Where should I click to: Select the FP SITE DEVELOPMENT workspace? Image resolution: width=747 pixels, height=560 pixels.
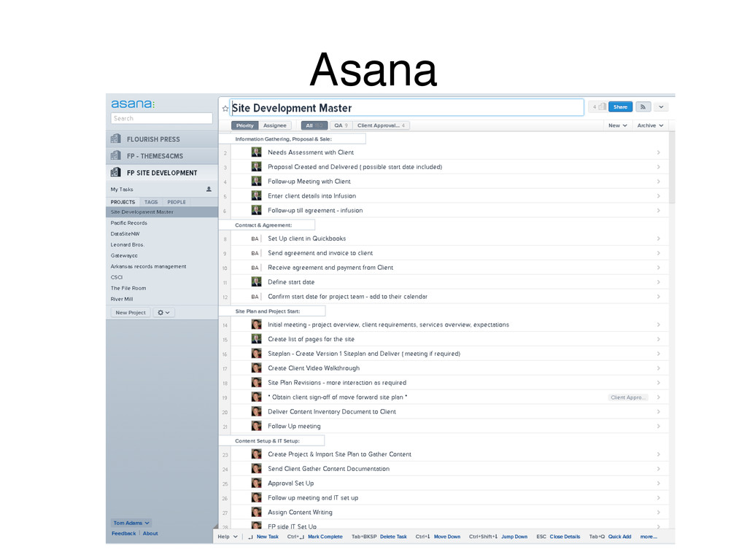pos(162,172)
